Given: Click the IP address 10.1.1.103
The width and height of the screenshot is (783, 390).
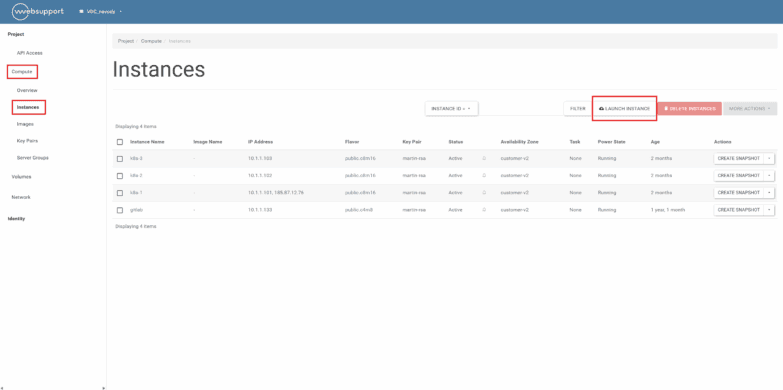Looking at the screenshot, I should click(x=260, y=158).
